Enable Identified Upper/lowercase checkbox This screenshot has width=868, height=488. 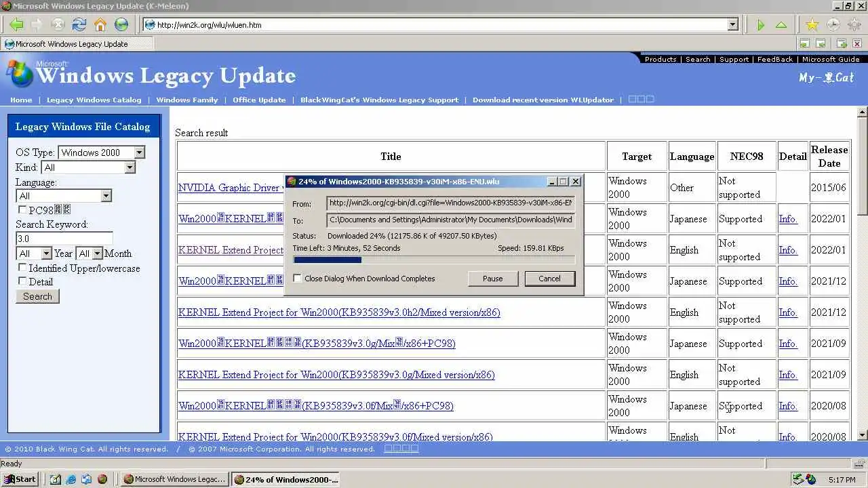coord(22,268)
